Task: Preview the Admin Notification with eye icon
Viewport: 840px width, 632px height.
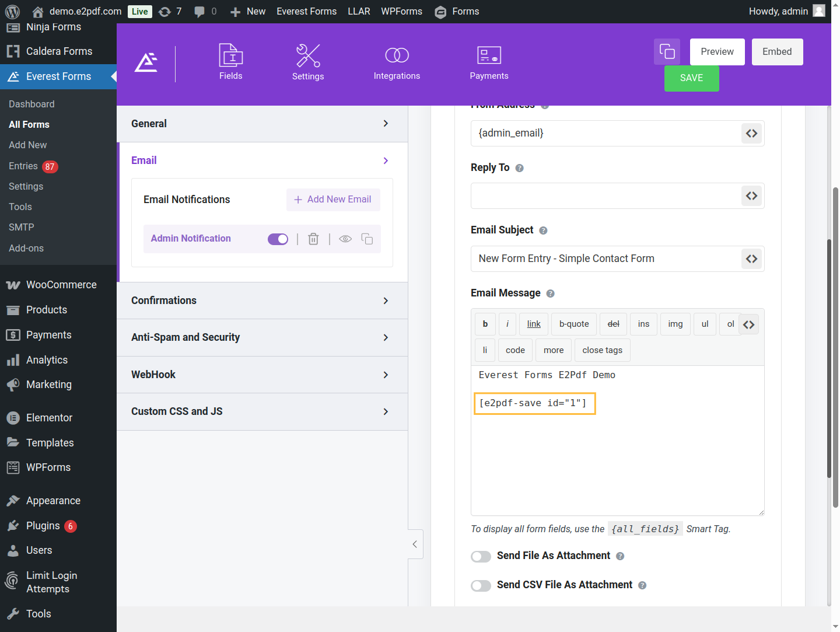Action: [x=345, y=239]
